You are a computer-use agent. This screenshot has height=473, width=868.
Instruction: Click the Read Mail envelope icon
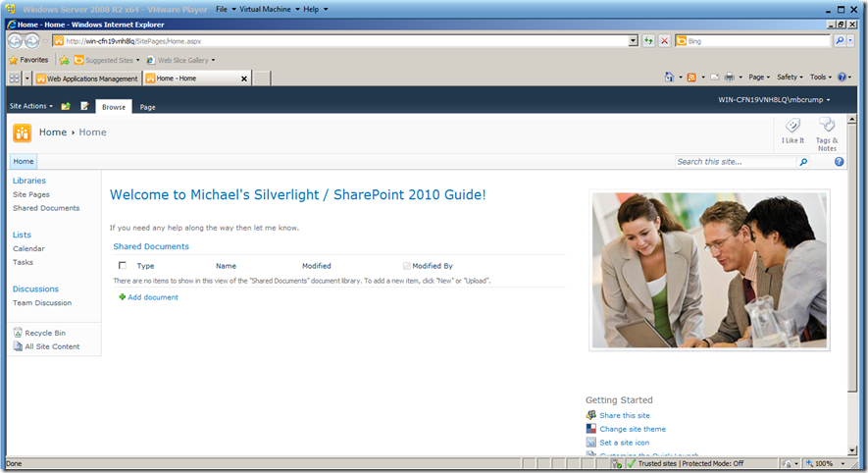point(715,78)
